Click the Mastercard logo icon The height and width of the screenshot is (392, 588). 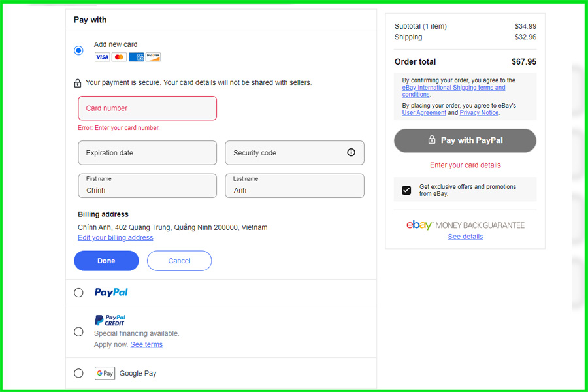tap(119, 57)
